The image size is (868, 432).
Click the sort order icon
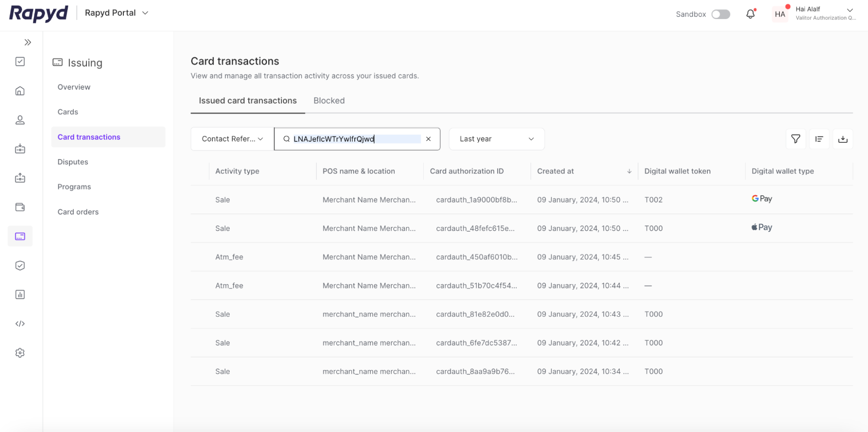point(819,139)
